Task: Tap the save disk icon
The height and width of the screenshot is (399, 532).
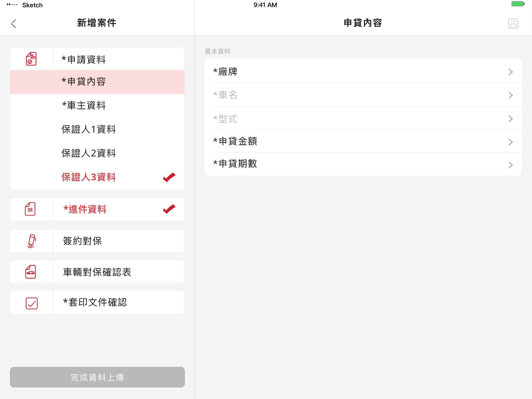Action: [513, 23]
